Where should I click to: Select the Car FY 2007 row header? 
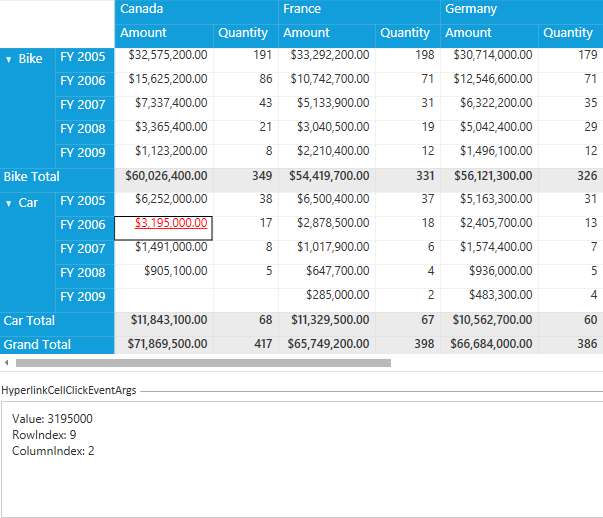85,252
